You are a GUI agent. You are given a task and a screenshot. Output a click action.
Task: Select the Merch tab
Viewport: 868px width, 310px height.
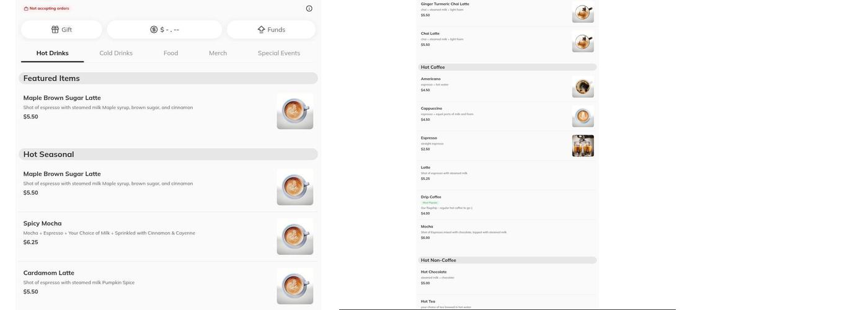click(x=218, y=53)
